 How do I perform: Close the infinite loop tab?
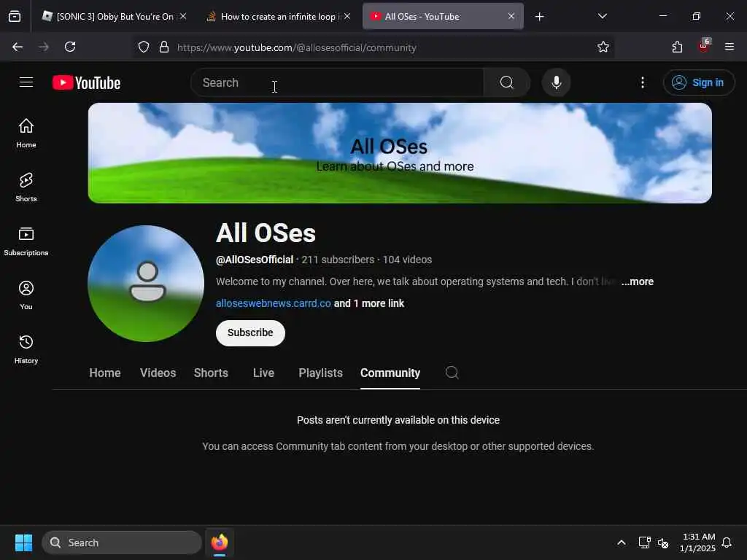[347, 16]
